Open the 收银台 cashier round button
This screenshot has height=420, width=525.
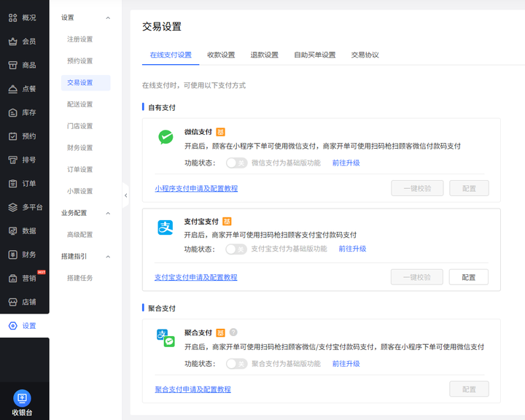[x=22, y=398]
